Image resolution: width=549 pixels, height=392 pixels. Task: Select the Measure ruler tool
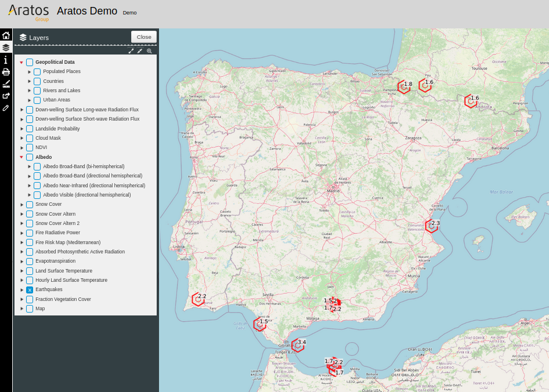pyautogui.click(x=6, y=84)
